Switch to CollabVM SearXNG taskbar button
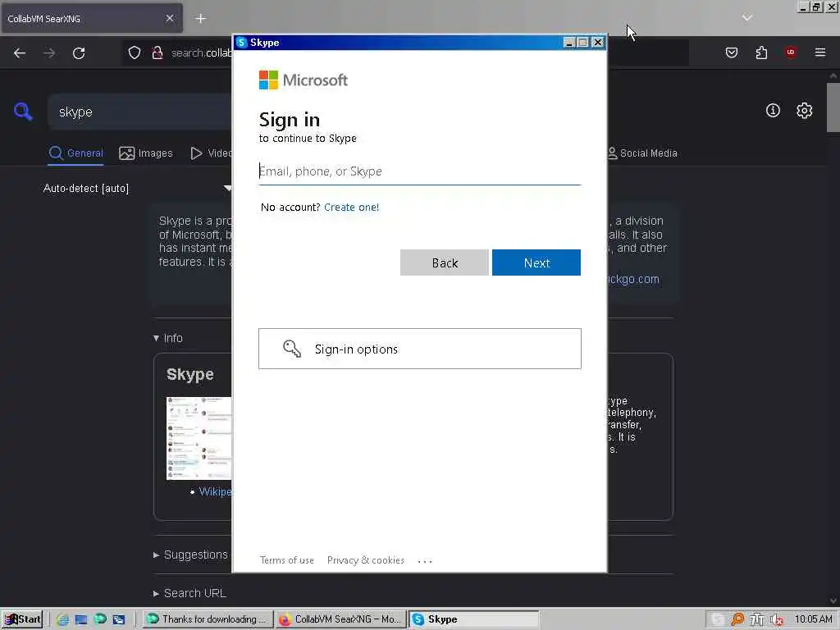This screenshot has width=840, height=630. pyautogui.click(x=340, y=619)
